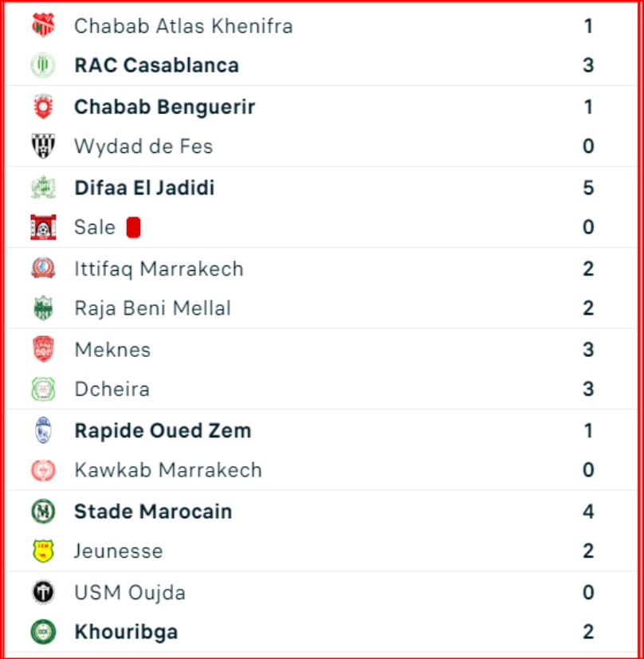
Task: Click the Difaa El Jadidi club logo
Action: coord(43,188)
